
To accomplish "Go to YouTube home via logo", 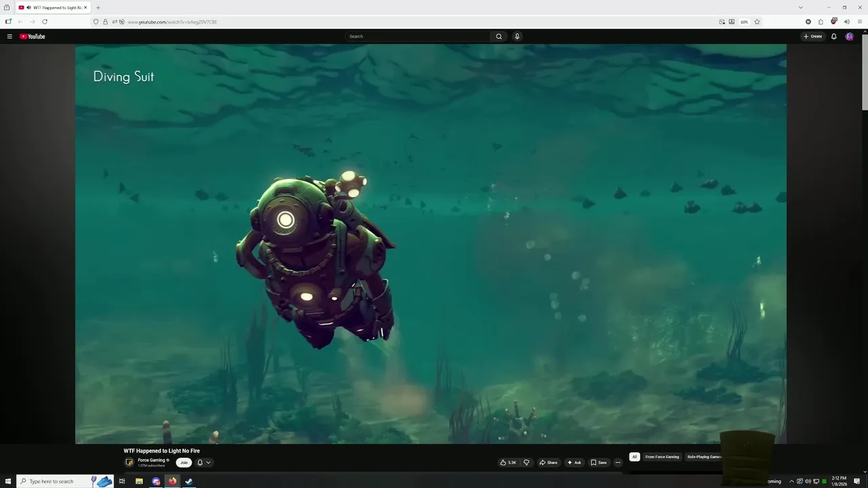I will click(x=33, y=37).
